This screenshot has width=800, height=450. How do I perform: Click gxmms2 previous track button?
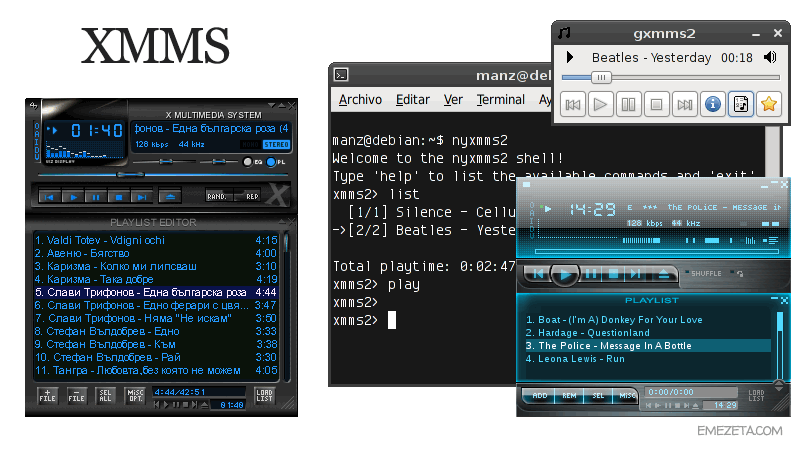pyautogui.click(x=572, y=105)
